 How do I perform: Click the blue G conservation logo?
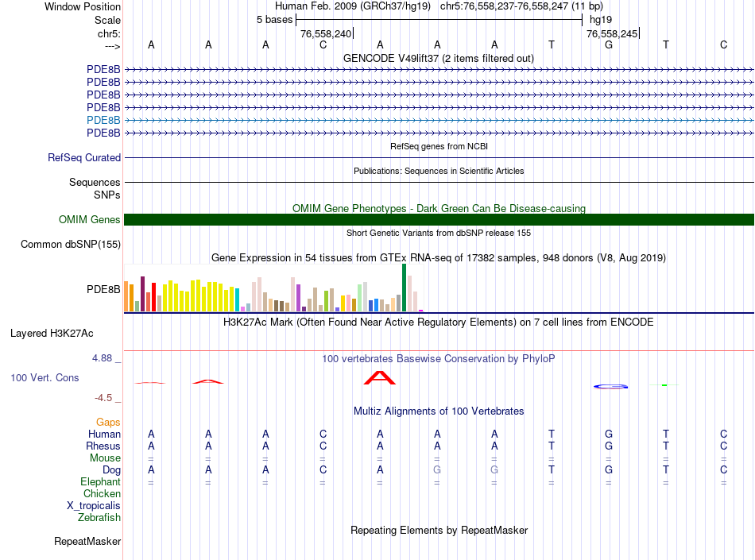coord(610,386)
